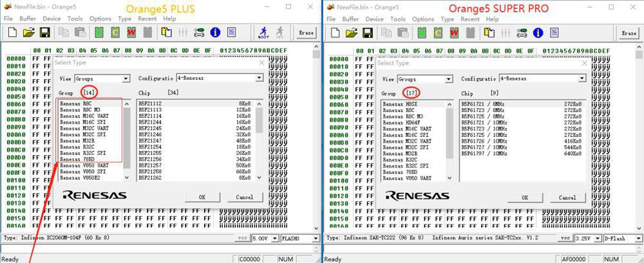Click blue document icon in SUPER PRO toolbar
This screenshot has width=644, height=263.
point(554,33)
